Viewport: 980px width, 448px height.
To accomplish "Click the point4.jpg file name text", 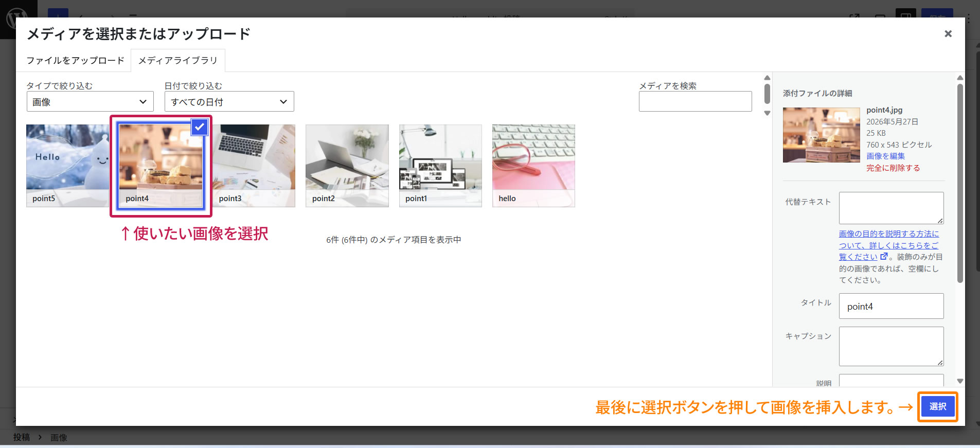I will pyautogui.click(x=884, y=110).
